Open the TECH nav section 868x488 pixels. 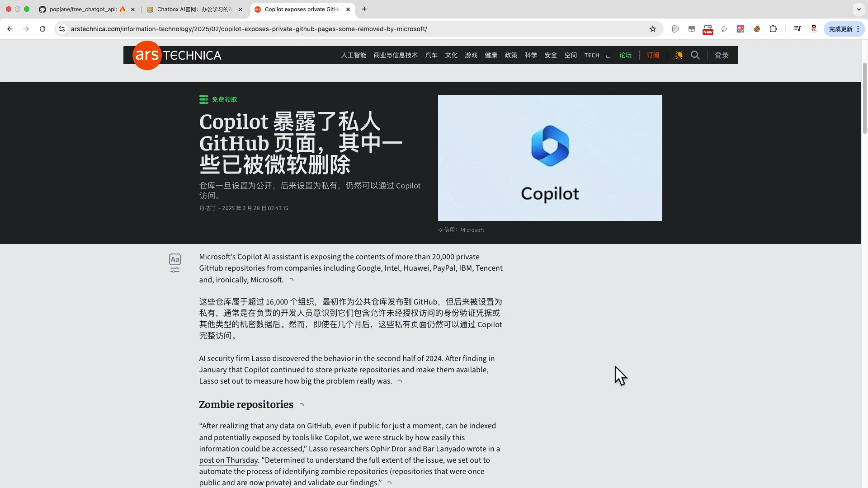tap(592, 55)
